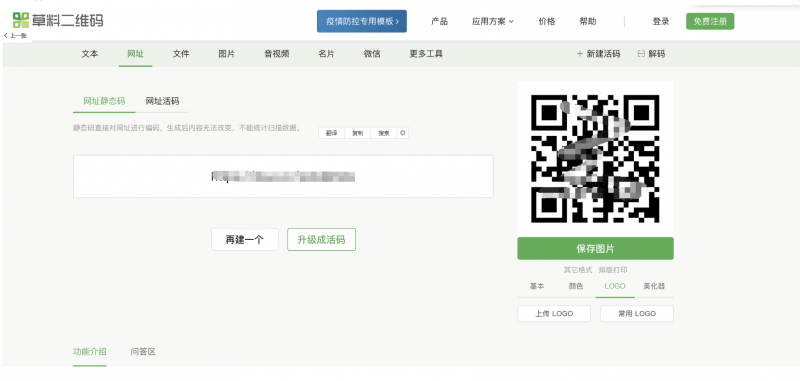This screenshot has height=381, width=800.
Task: Switch to the 微信 tab
Action: pos(372,54)
